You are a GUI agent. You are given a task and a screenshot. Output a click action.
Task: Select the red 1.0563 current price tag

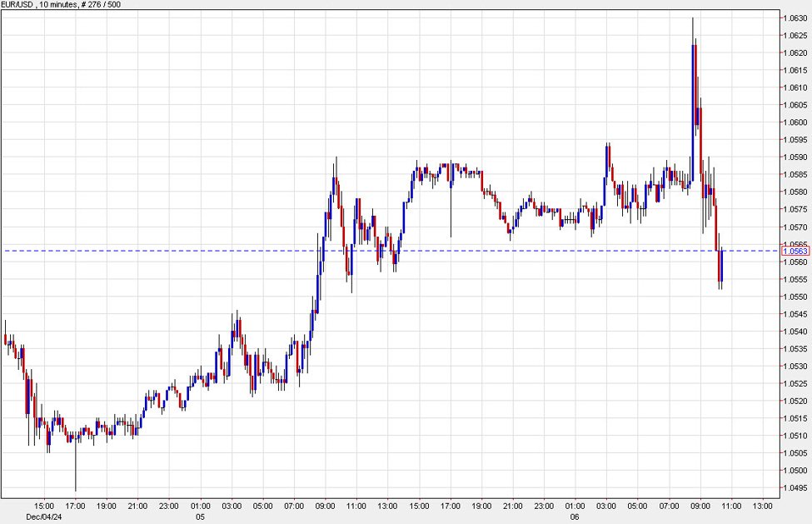(795, 251)
